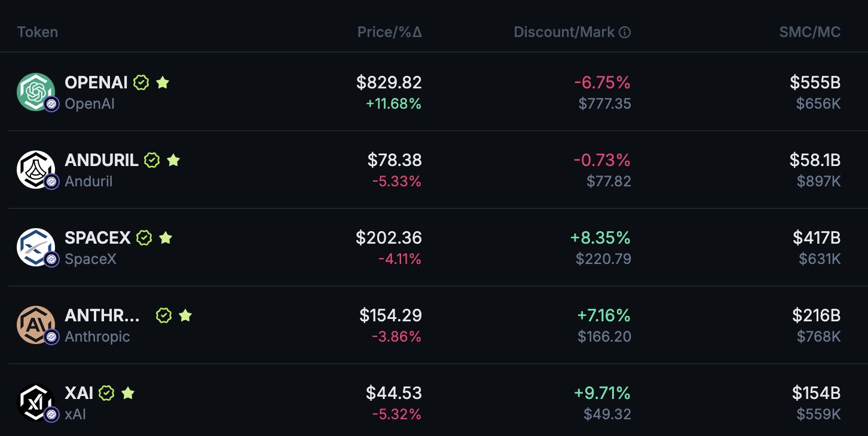Click OPENAI verified badge icon
The height and width of the screenshot is (436, 868).
coord(141,82)
